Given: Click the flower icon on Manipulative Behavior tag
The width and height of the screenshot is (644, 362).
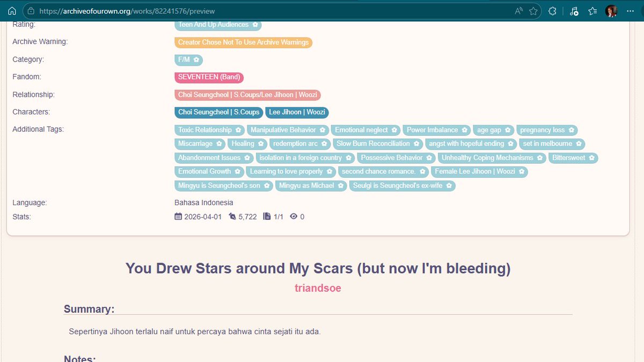Looking at the screenshot, I should coord(323,130).
